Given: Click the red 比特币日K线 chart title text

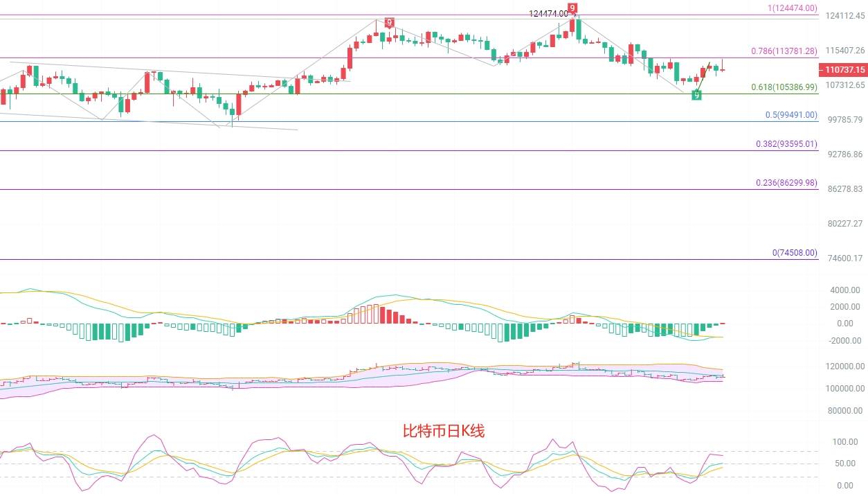Looking at the screenshot, I should (444, 431).
